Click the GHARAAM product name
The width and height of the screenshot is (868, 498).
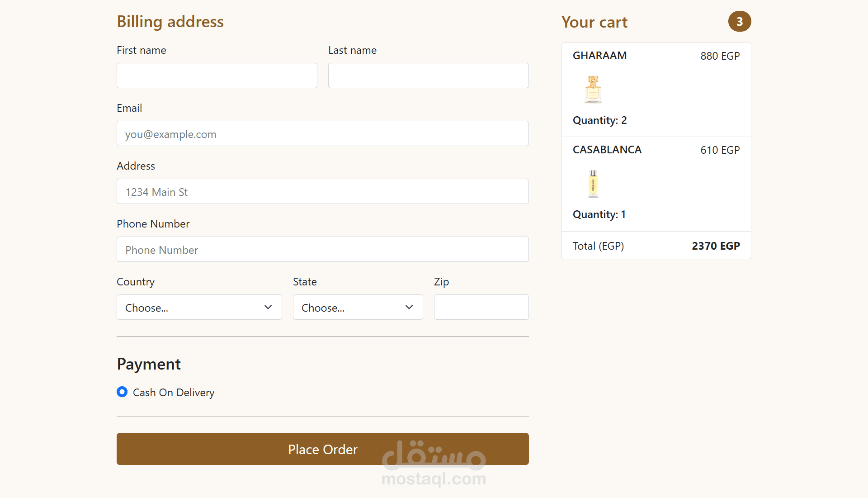pos(599,56)
